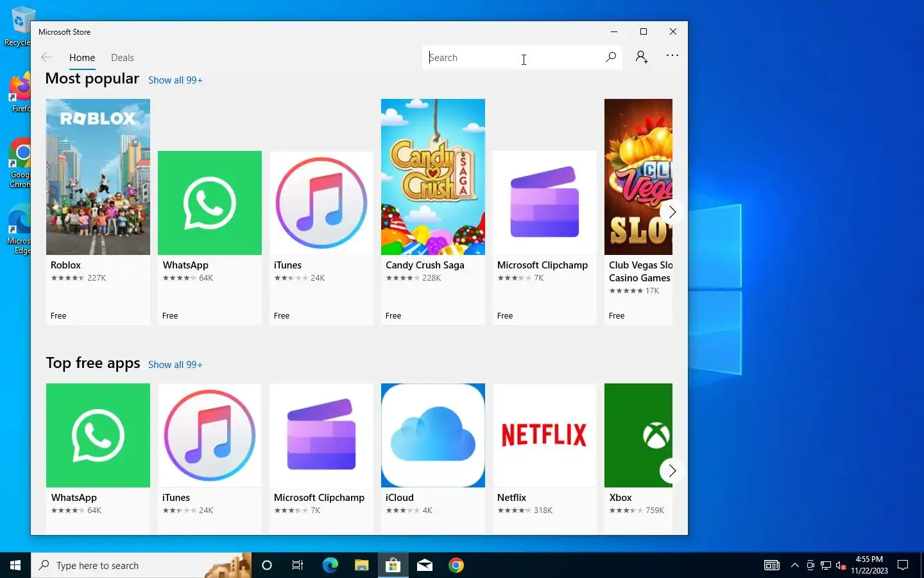
Task: Close the Microsoft Store window
Action: [673, 31]
